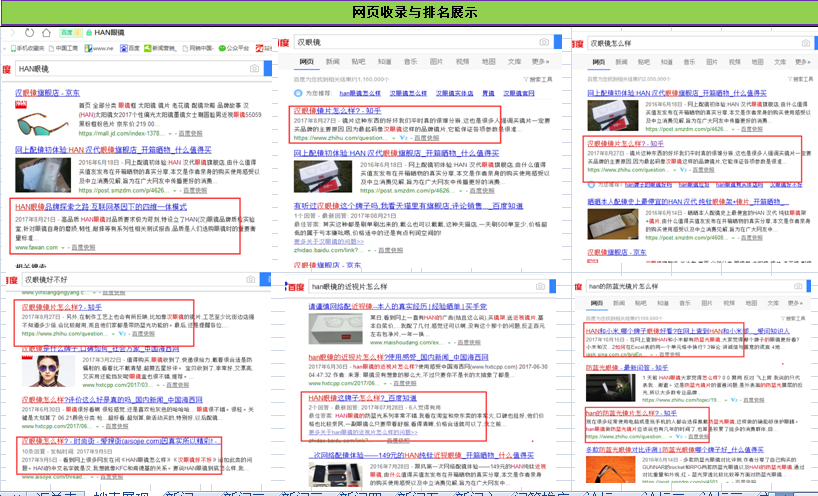
Task: Click the browser forward arrow
Action: tap(13, 32)
